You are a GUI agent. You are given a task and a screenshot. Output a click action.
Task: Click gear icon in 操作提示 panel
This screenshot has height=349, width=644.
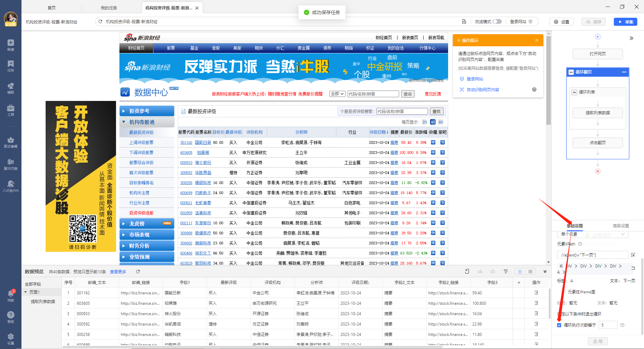coord(534,90)
